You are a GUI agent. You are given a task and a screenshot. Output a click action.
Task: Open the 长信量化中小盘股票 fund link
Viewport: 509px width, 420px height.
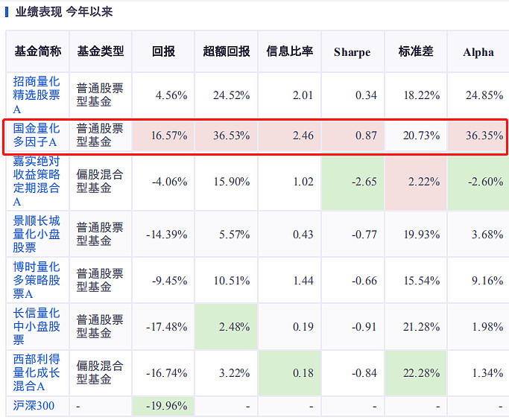click(37, 326)
